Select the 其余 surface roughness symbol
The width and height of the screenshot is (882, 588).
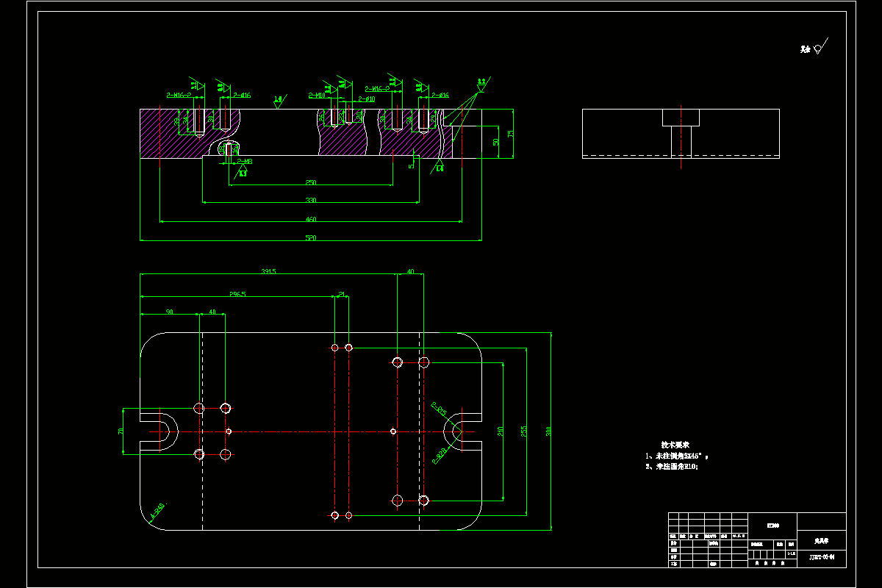[x=814, y=48]
